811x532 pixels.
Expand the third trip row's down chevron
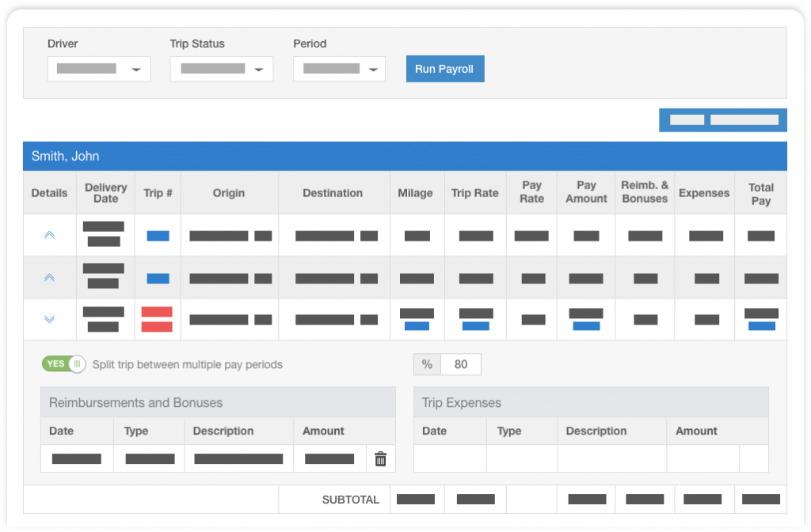(x=49, y=319)
